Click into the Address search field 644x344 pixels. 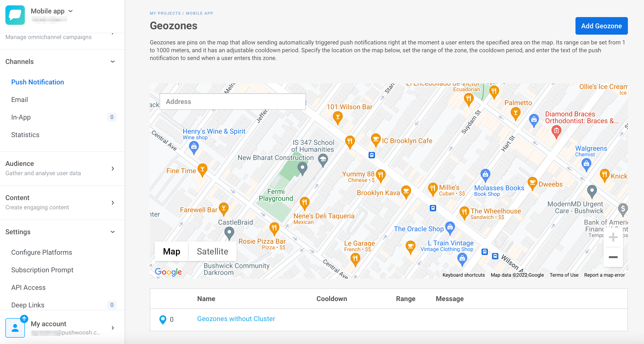point(232,101)
